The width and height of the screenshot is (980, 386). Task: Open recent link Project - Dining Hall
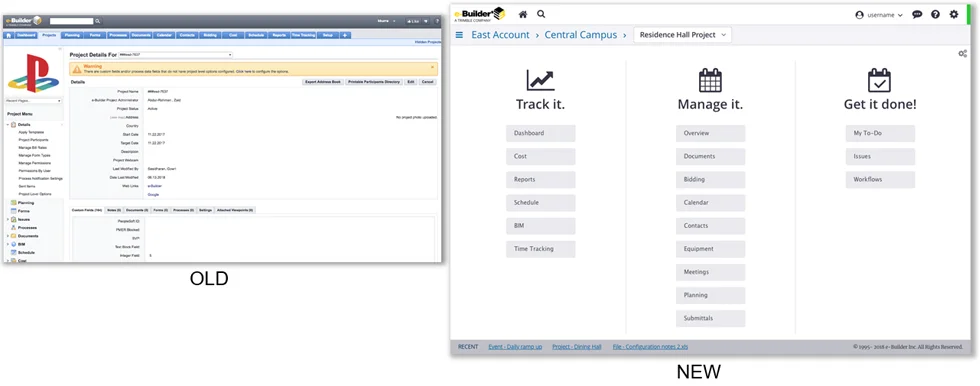click(576, 347)
